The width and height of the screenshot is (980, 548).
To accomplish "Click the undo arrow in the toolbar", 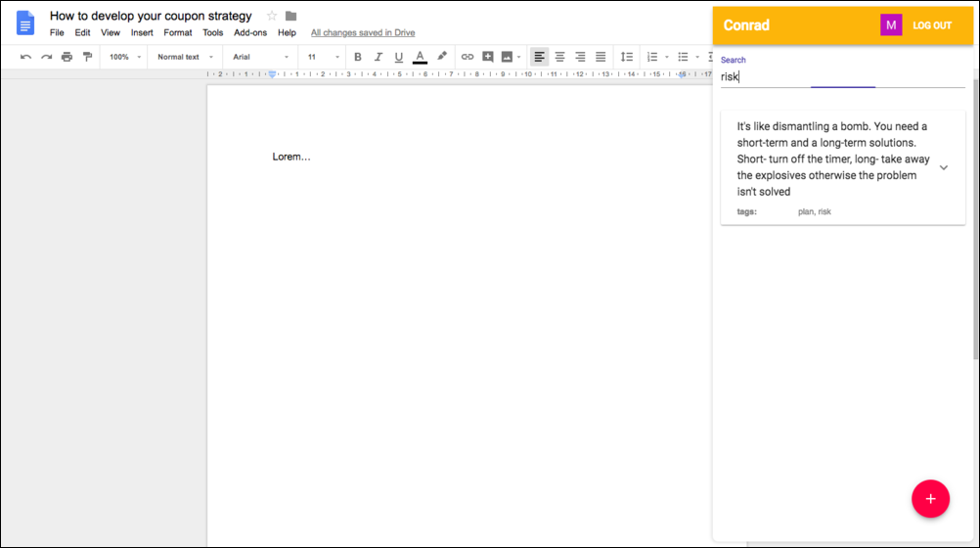I will tap(25, 57).
